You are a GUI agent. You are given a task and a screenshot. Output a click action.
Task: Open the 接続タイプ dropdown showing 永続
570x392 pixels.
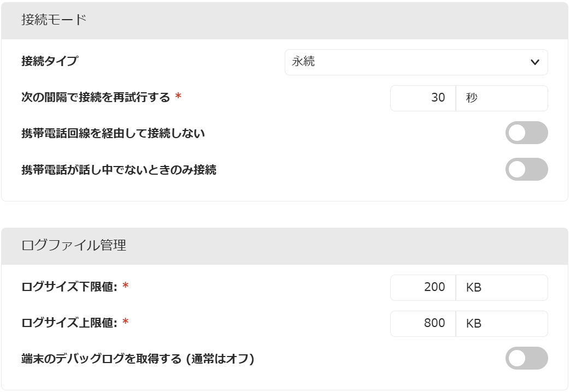[x=416, y=62]
